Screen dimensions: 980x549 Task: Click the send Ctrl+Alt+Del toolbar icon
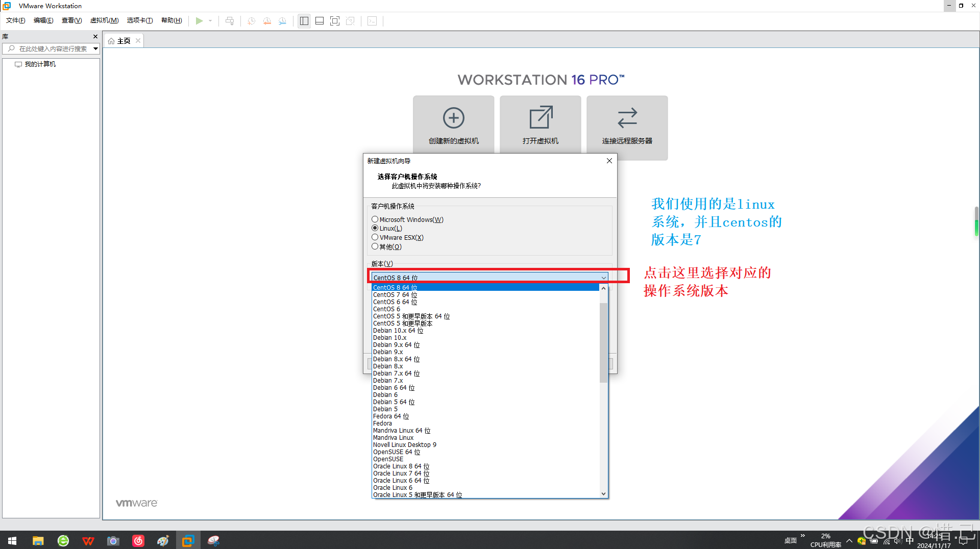coord(230,21)
